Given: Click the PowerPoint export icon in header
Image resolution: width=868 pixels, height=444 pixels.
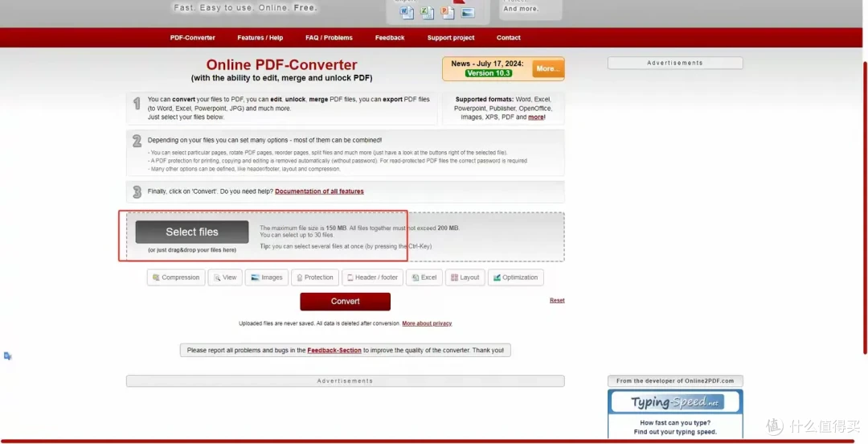Looking at the screenshot, I should (x=448, y=12).
